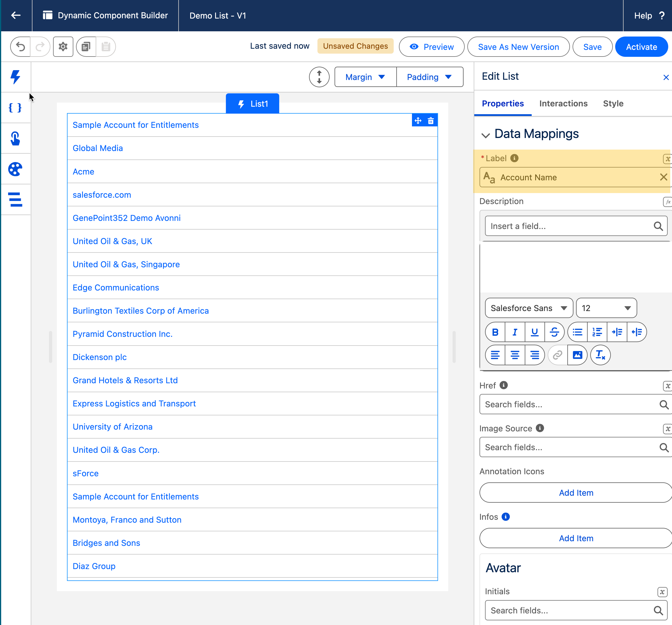This screenshot has height=625, width=672.
Task: Open the Padding dropdown
Action: click(430, 77)
